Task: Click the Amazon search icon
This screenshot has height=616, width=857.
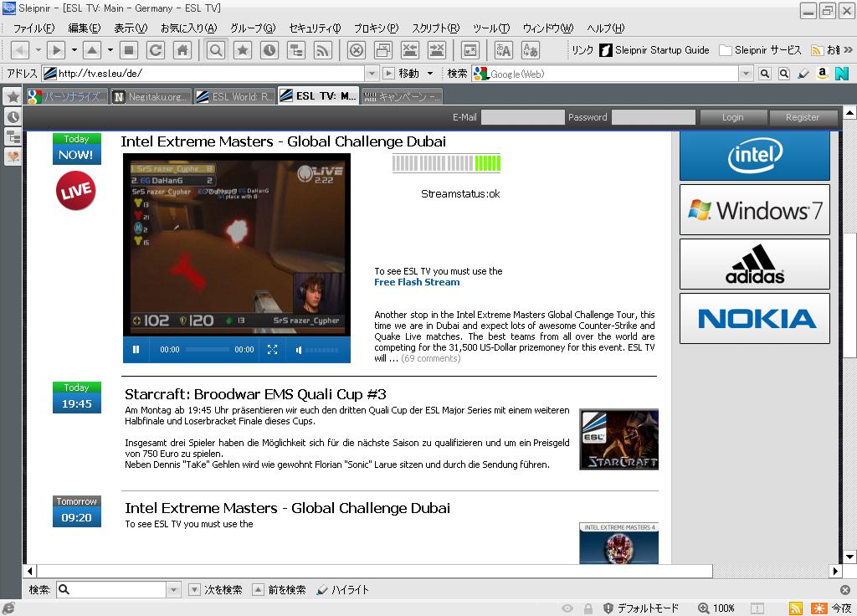Action: (x=823, y=74)
